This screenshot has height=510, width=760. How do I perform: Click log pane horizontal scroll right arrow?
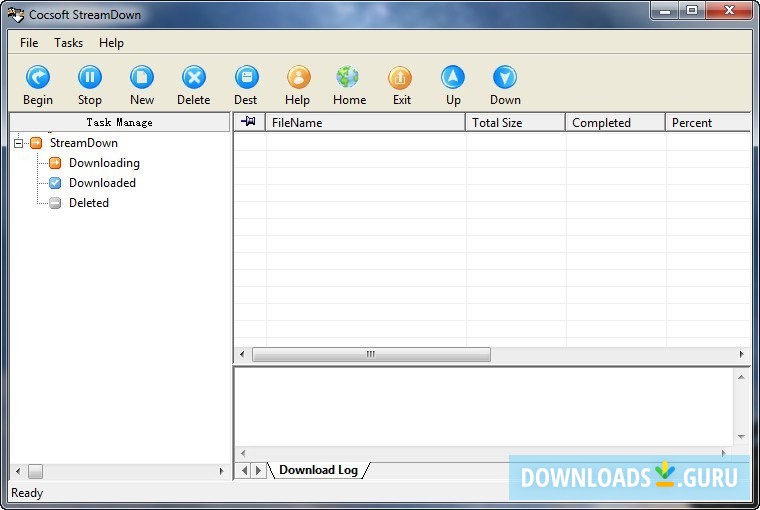tap(724, 453)
